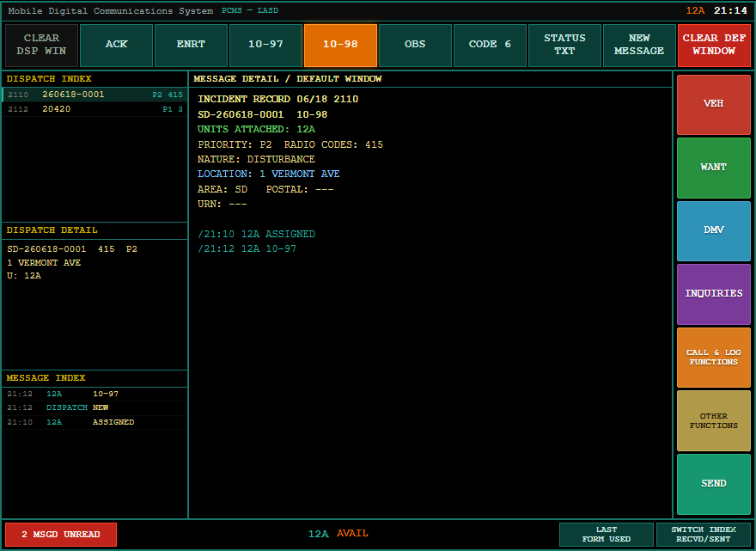Open the OBS function button
The width and height of the screenshot is (756, 551).
415,45
